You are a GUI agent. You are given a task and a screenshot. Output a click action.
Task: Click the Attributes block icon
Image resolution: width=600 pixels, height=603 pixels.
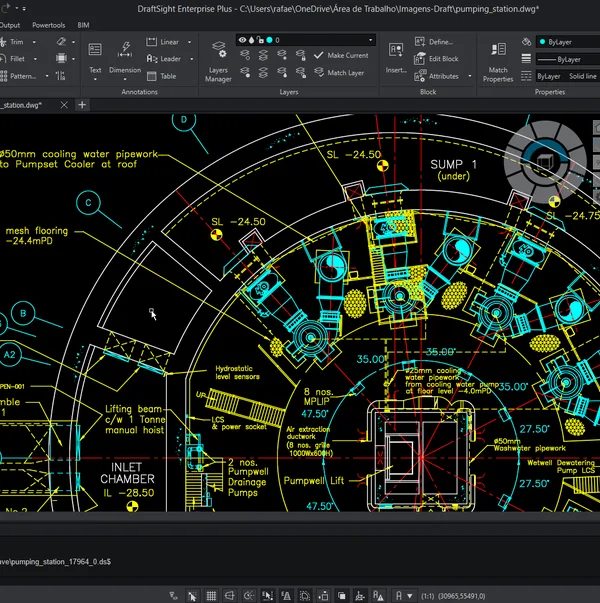coord(420,76)
